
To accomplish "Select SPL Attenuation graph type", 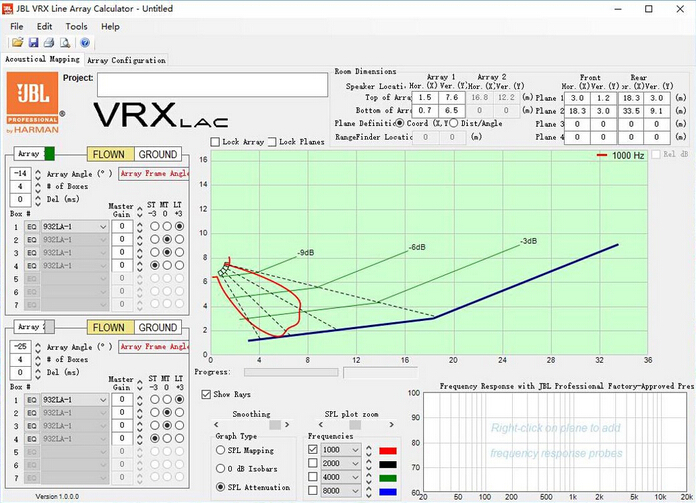I will (x=220, y=487).
